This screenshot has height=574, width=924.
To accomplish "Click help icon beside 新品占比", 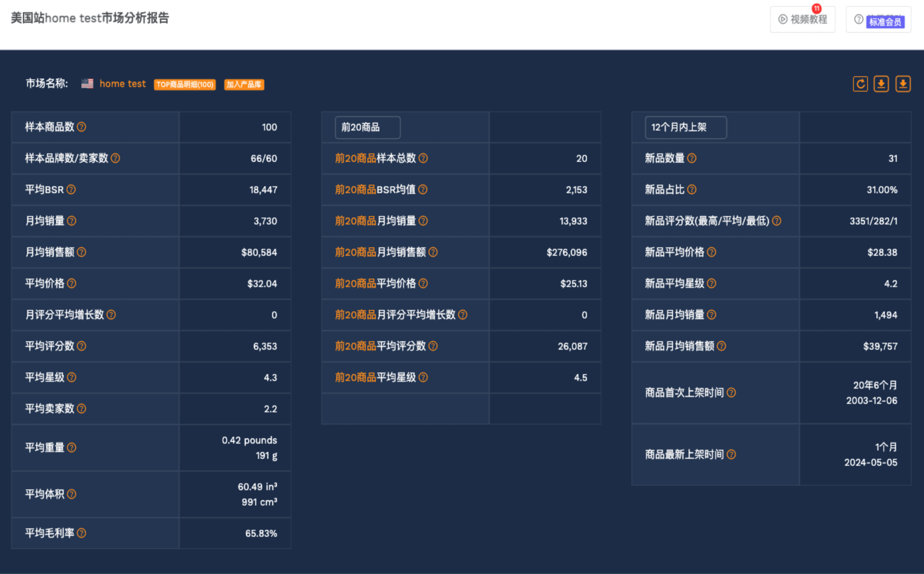I will 692,190.
